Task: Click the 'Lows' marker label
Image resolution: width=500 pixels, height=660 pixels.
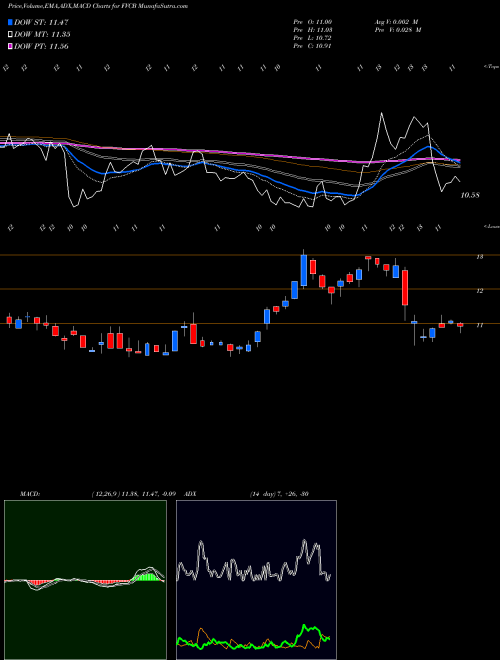Action: coord(491,226)
